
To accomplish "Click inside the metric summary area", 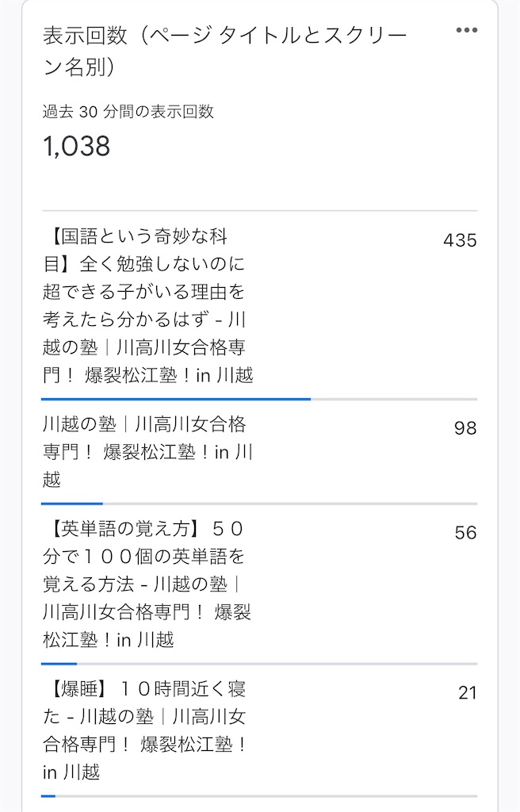I will (119, 131).
